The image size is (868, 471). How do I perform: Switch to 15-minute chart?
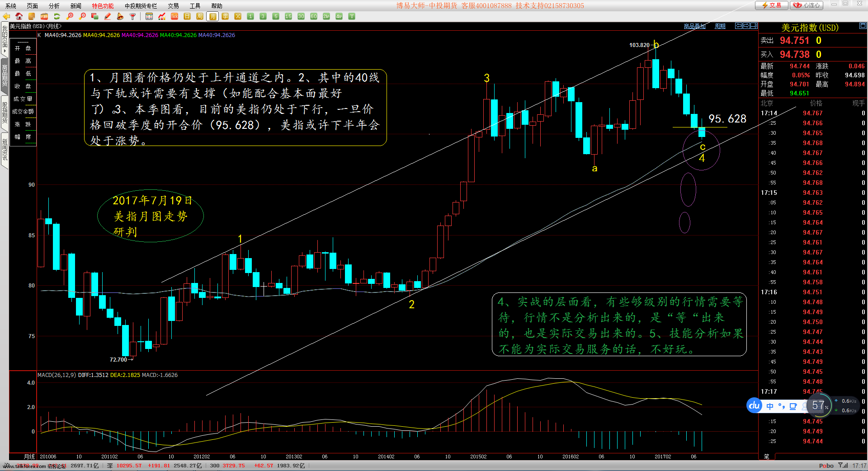coord(288,16)
